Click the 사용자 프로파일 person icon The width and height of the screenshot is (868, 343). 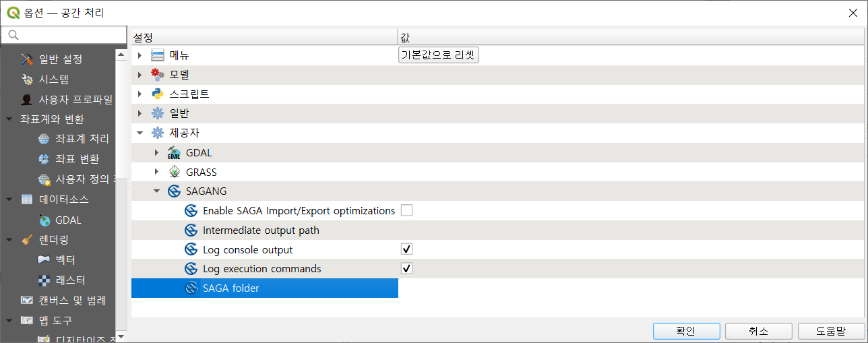(x=27, y=100)
